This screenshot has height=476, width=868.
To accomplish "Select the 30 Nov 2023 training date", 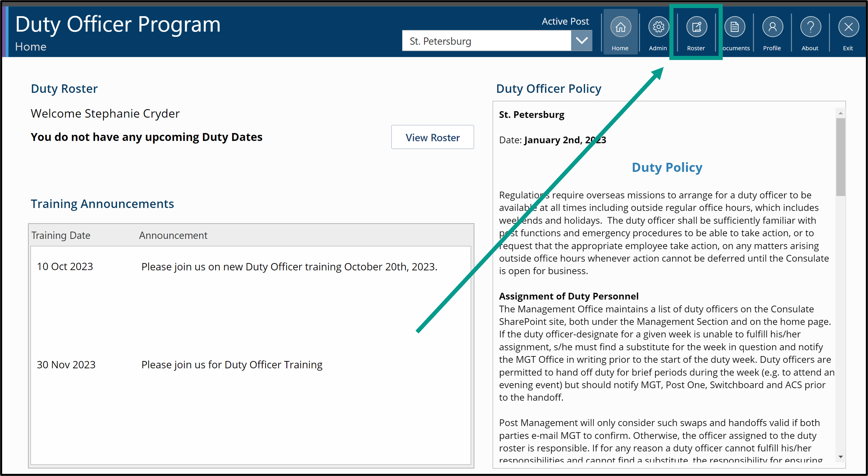I will pyautogui.click(x=66, y=365).
